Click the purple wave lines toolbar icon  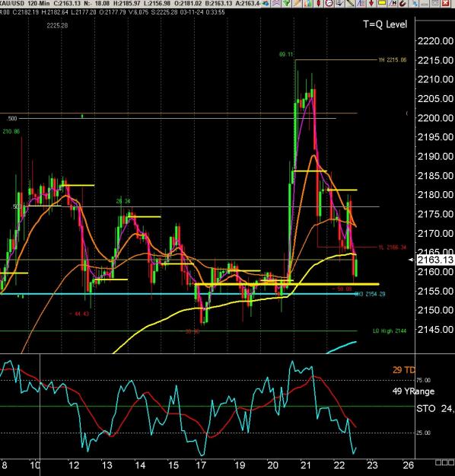coord(276,3)
